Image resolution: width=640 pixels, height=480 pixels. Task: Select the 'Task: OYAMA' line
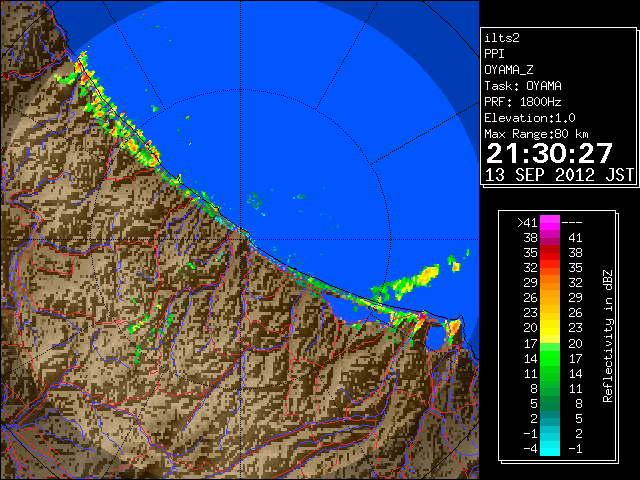coord(523,86)
